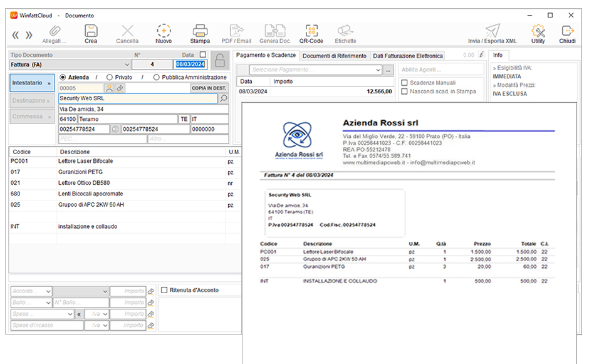
Task: Print the document using Stampa
Action: pyautogui.click(x=200, y=34)
